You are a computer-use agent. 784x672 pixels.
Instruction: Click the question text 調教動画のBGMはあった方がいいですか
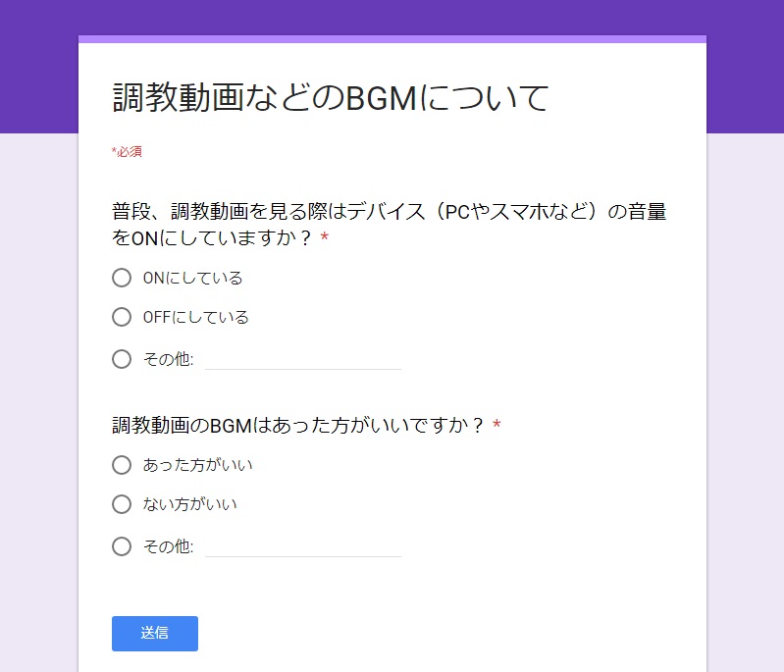pos(297,426)
